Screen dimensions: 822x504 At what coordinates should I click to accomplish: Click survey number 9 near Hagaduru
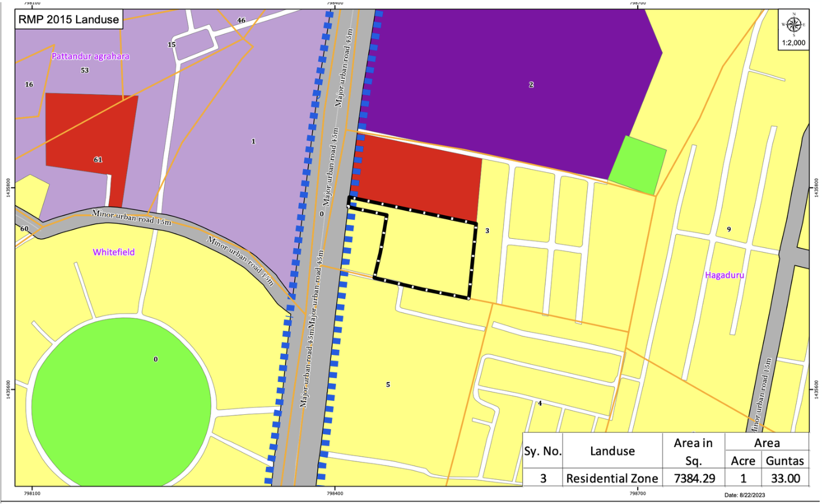click(x=729, y=229)
